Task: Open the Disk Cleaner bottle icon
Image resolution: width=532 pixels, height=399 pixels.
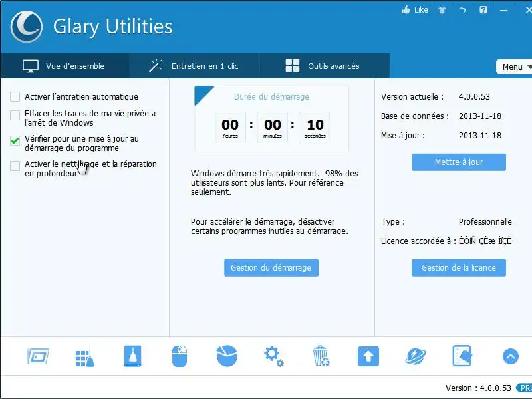Action: pos(132,356)
